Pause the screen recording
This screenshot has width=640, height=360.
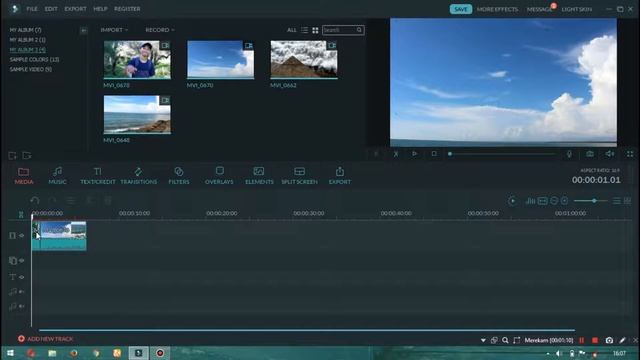(582, 340)
